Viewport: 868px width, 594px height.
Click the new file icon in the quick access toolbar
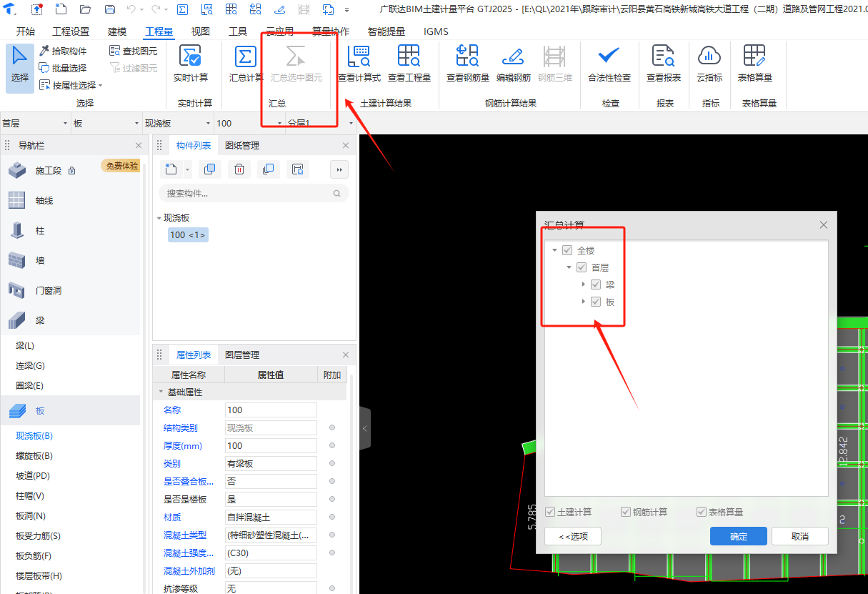[61, 9]
